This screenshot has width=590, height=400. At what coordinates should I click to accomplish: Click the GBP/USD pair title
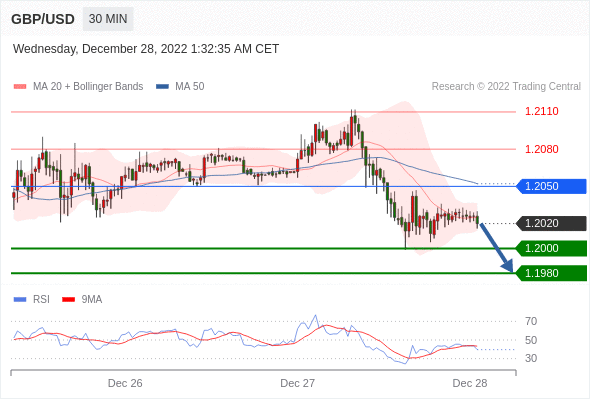[43, 19]
